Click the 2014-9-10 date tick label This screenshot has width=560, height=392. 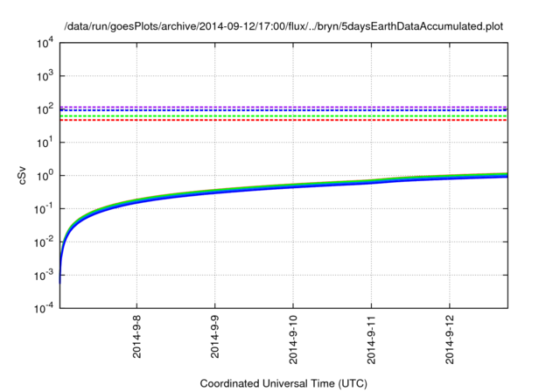point(293,339)
